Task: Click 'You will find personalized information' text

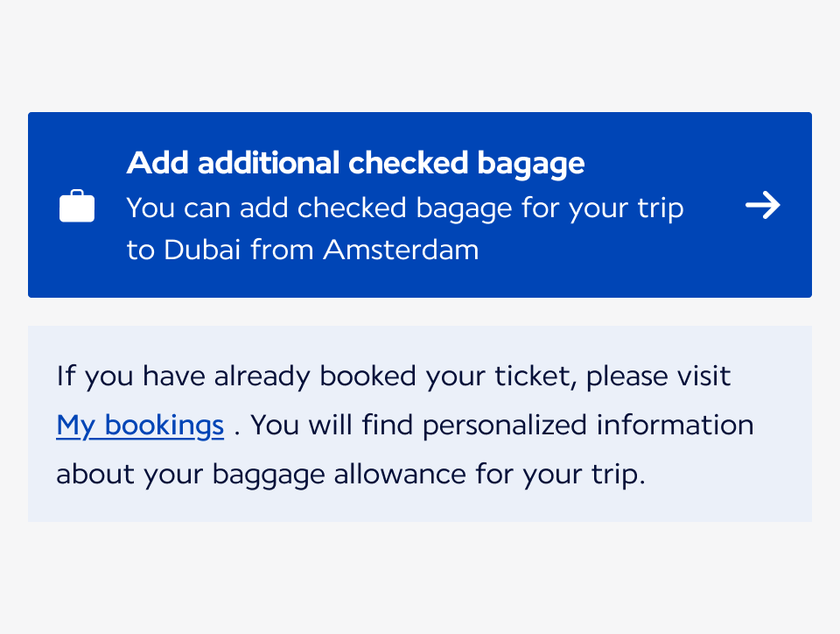Action: coord(502,426)
